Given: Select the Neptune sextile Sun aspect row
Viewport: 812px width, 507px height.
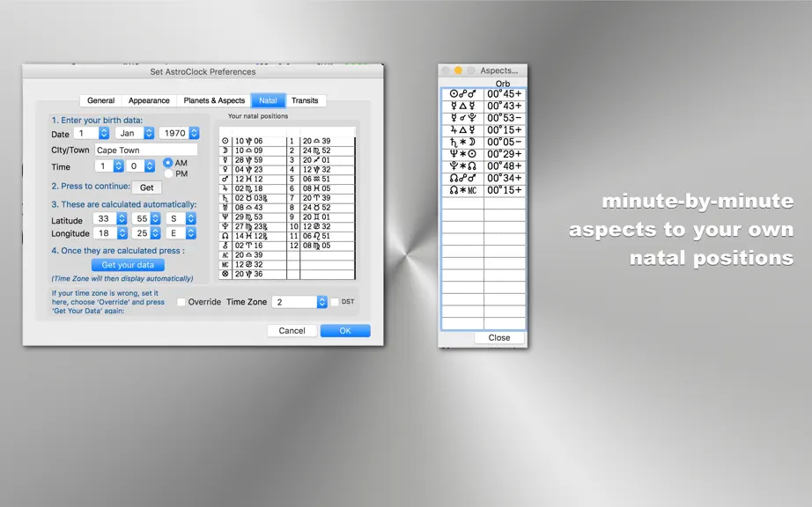Looking at the screenshot, I should pos(484,154).
